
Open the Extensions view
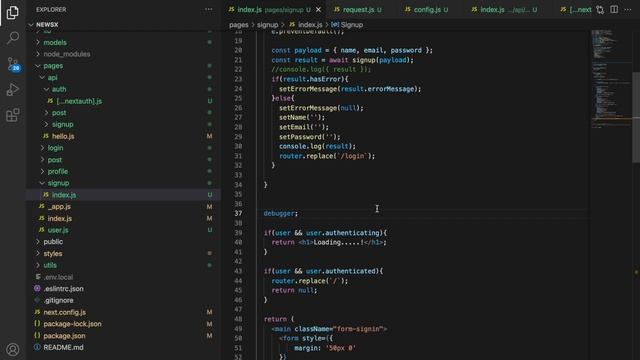coord(13,115)
